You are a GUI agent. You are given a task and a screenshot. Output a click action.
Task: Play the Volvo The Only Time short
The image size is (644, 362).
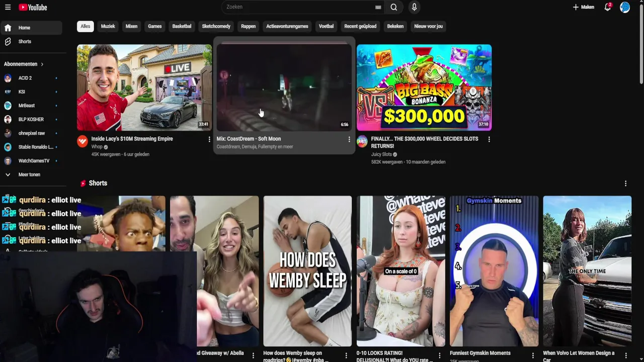coord(587,271)
